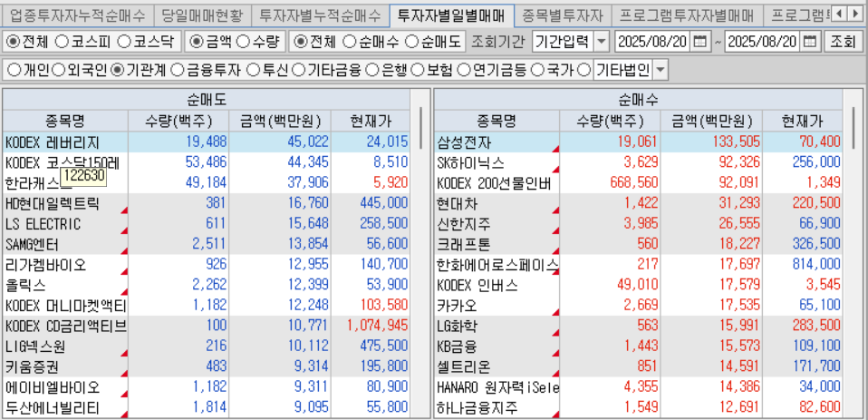
Task: Select SAMG엔터 row
Action: (207, 244)
